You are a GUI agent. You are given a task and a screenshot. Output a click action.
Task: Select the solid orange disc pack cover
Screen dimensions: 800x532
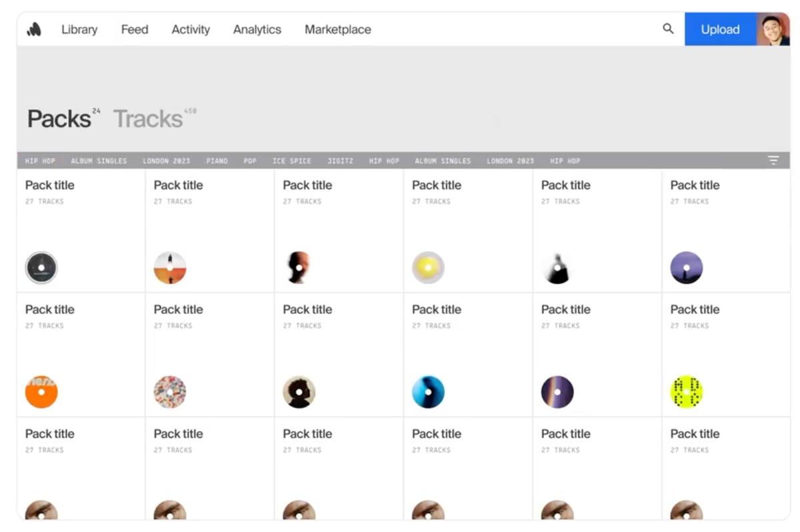click(x=41, y=392)
